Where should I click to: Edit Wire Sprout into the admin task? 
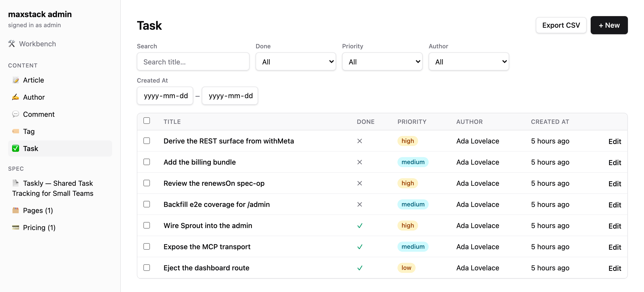click(615, 226)
